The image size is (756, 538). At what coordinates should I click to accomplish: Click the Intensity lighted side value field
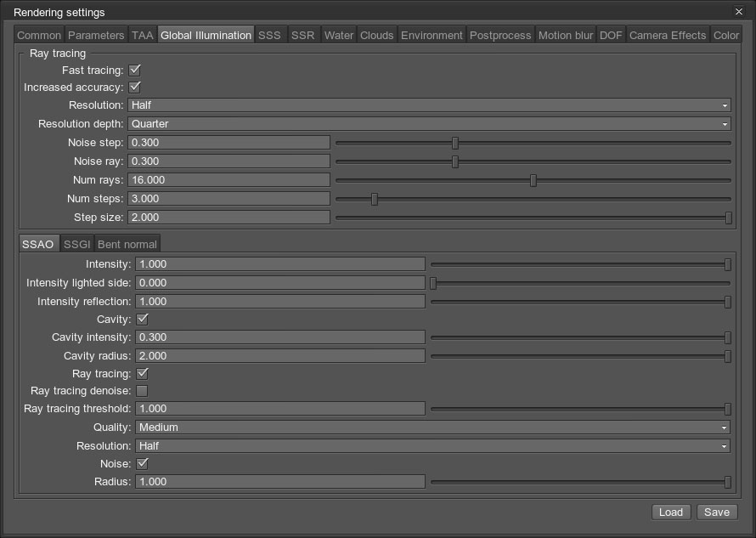point(280,283)
